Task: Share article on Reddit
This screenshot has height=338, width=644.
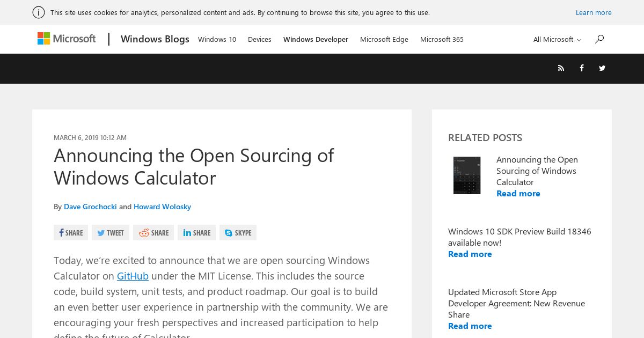Action: 153,233
